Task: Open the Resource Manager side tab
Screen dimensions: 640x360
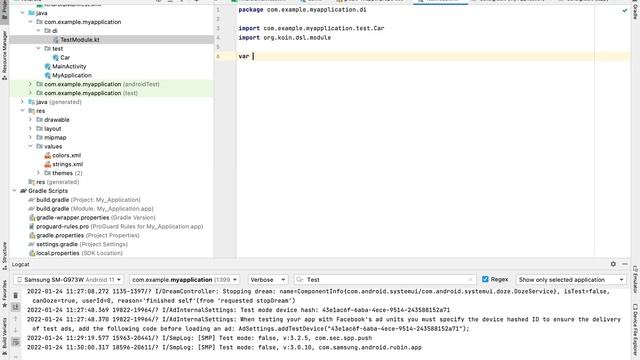Action: click(x=4, y=55)
